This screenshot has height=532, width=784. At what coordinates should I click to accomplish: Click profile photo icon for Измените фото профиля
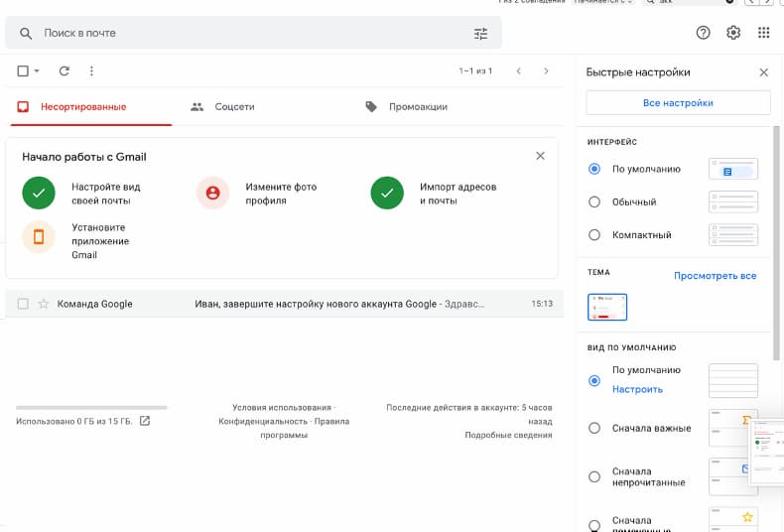212,193
